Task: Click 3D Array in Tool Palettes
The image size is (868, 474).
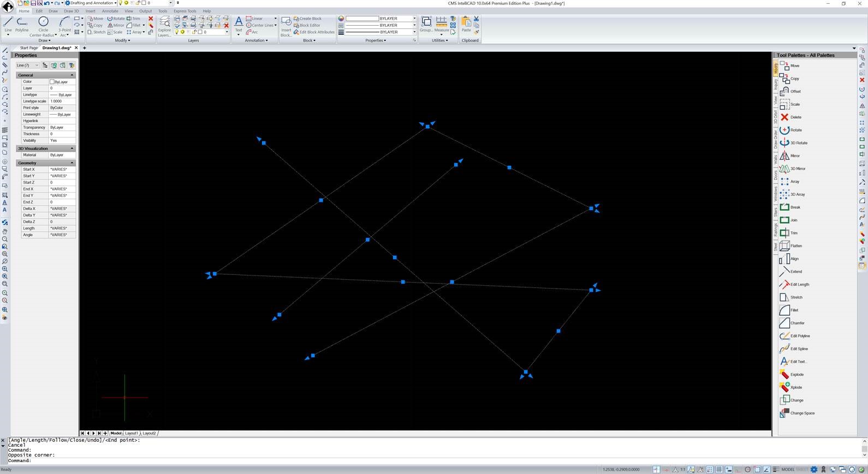Action: [x=792, y=194]
